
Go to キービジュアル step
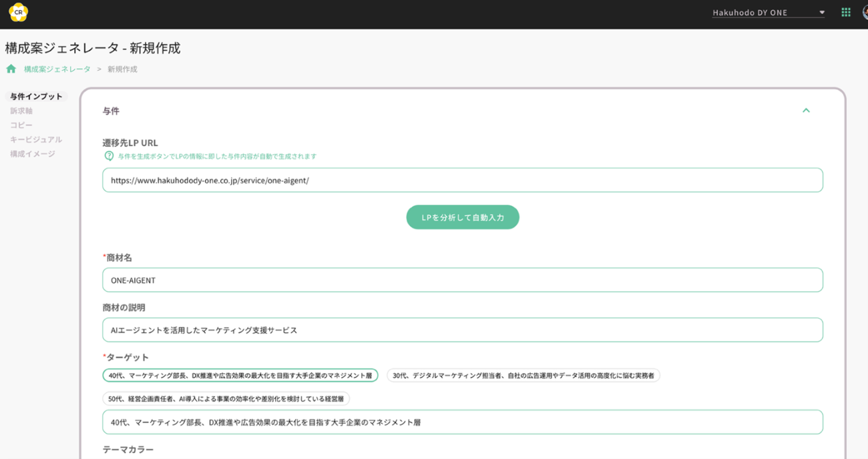coord(35,139)
